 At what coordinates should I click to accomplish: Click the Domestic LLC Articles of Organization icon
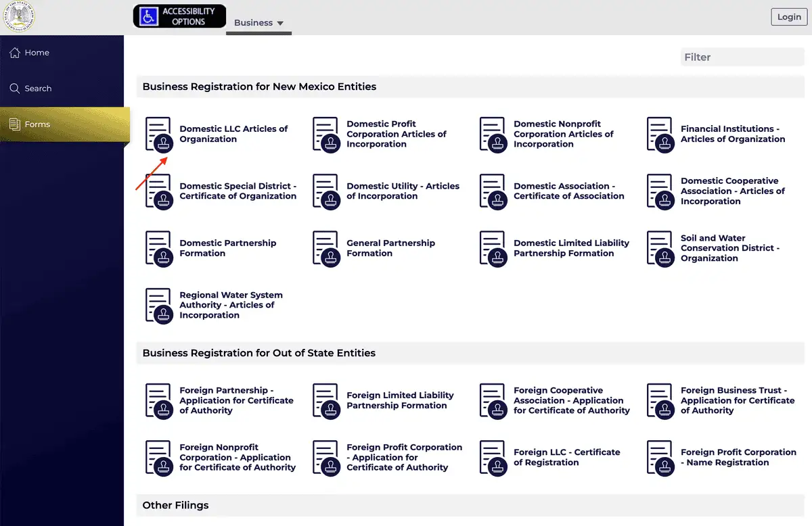(159, 135)
